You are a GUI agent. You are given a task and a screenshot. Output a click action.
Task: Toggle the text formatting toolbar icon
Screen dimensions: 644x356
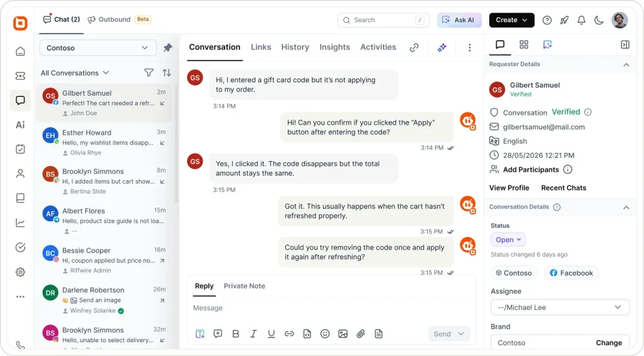pos(200,334)
